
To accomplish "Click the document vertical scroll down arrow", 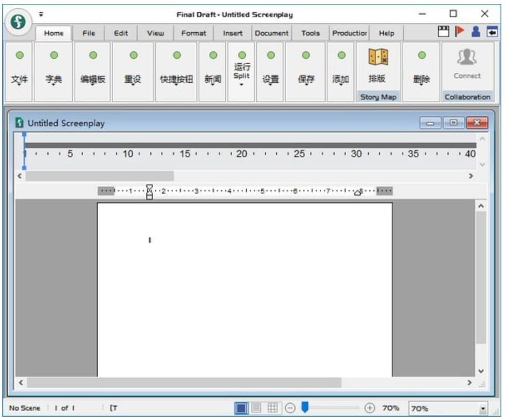I will pos(481,371).
